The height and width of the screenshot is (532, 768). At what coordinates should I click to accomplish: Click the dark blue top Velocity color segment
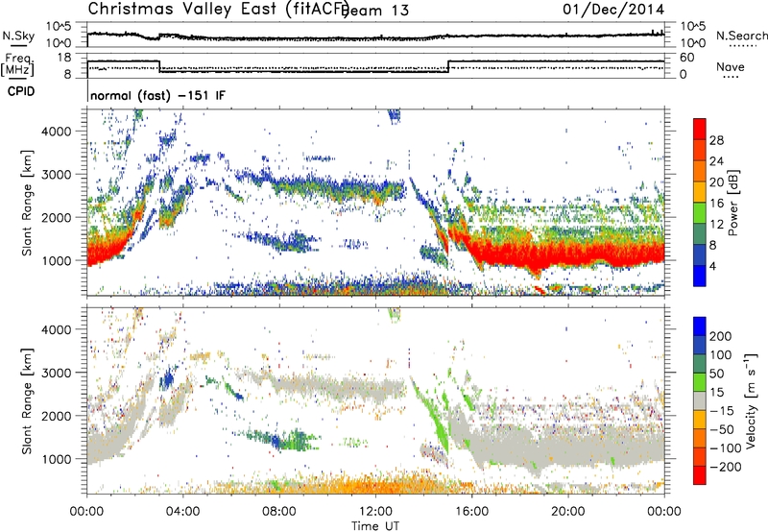pyautogui.click(x=700, y=326)
